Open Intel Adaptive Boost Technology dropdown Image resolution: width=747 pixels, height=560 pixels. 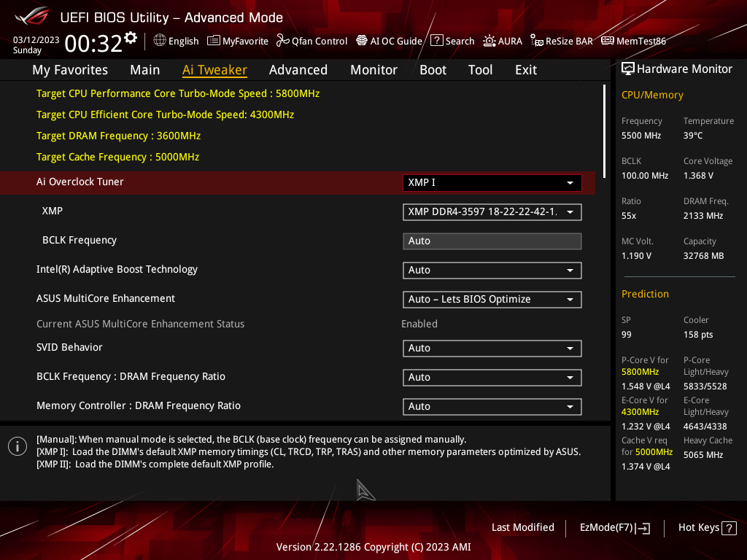492,271
